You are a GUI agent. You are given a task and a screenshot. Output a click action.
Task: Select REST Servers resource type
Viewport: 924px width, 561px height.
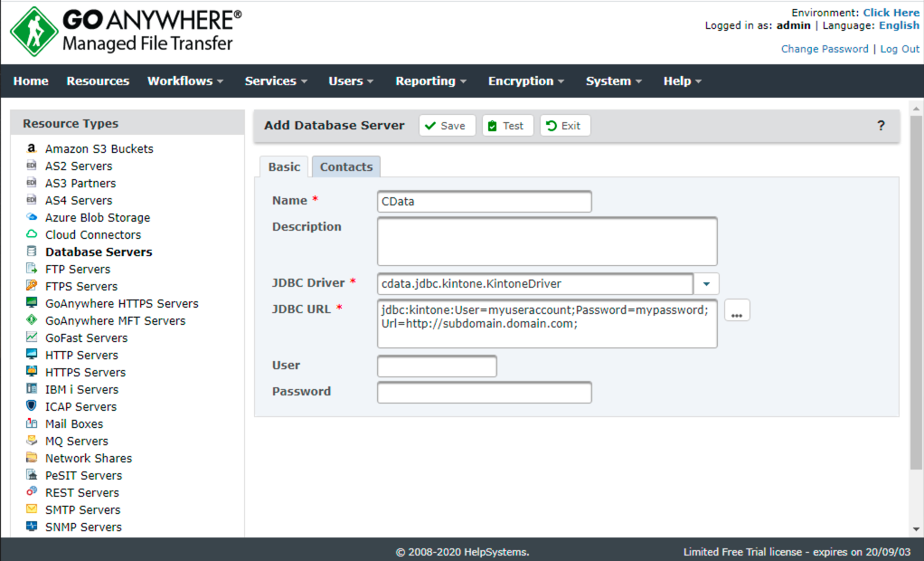(x=82, y=492)
